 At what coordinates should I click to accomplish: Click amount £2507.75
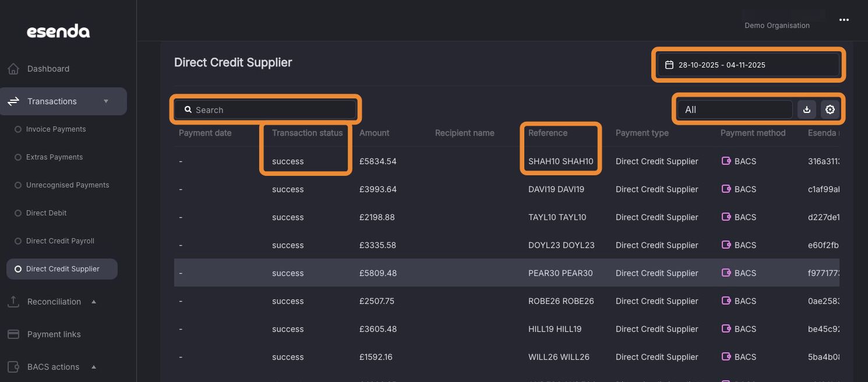377,301
